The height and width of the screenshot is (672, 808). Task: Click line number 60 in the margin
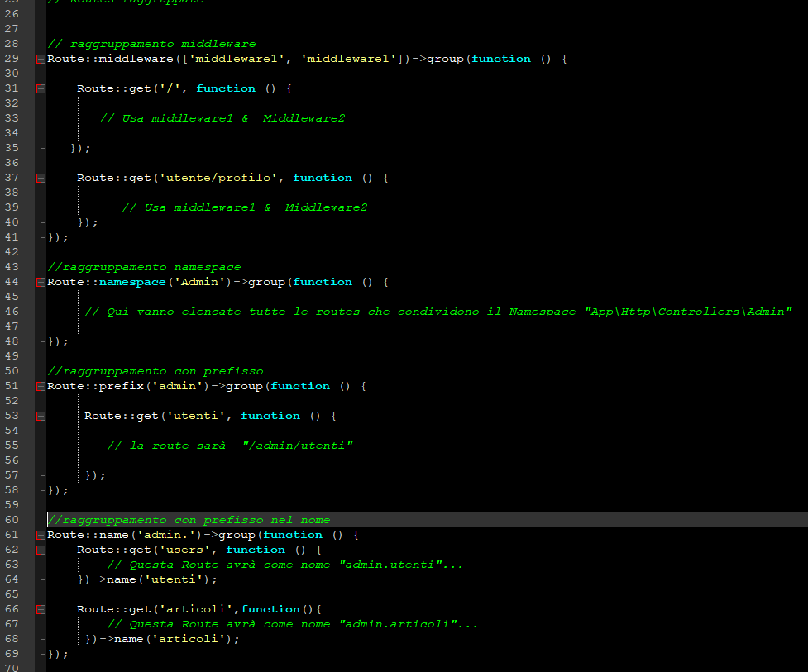pyautogui.click(x=12, y=520)
